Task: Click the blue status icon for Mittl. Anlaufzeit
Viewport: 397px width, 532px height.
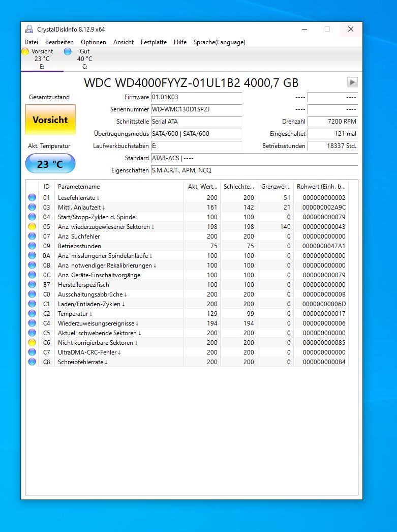Action: pyautogui.click(x=32, y=207)
